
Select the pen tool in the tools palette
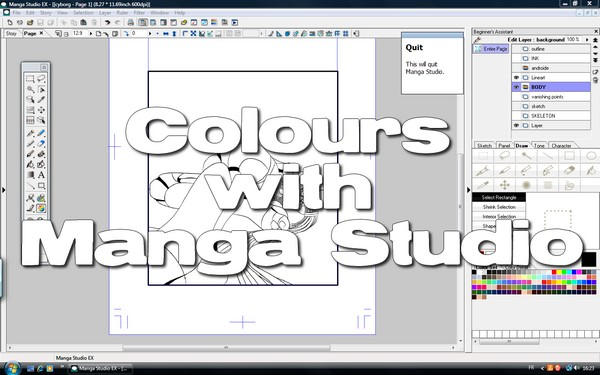tap(30, 133)
